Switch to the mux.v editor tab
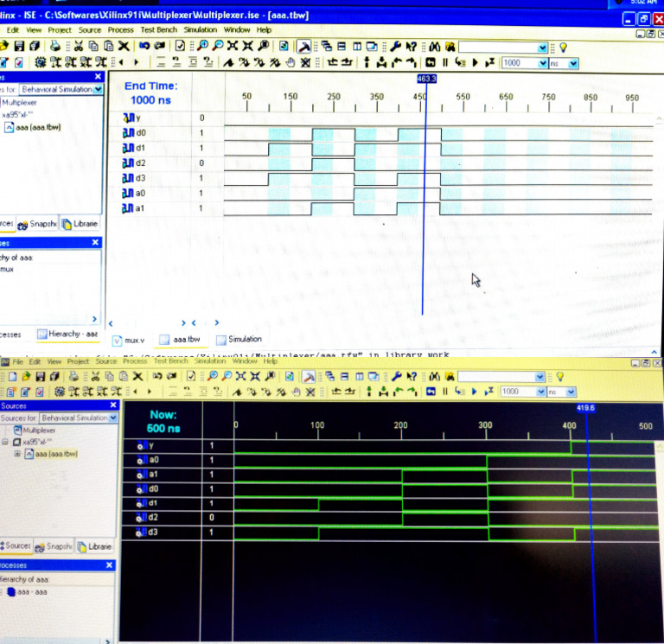The height and width of the screenshot is (644, 664). [129, 340]
